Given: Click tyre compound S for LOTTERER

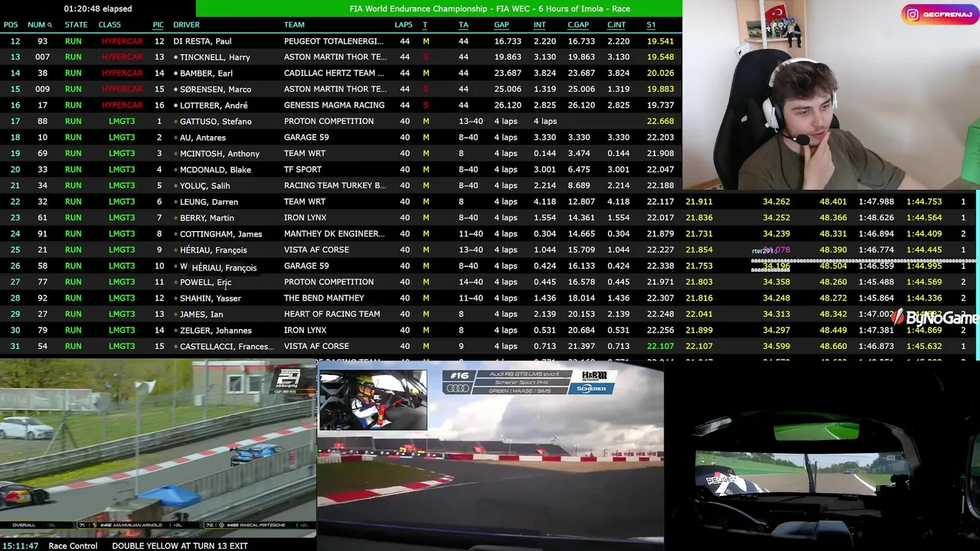Looking at the screenshot, I should (426, 106).
